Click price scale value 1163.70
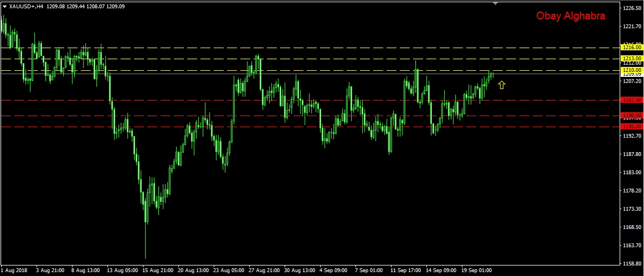 tap(632, 246)
